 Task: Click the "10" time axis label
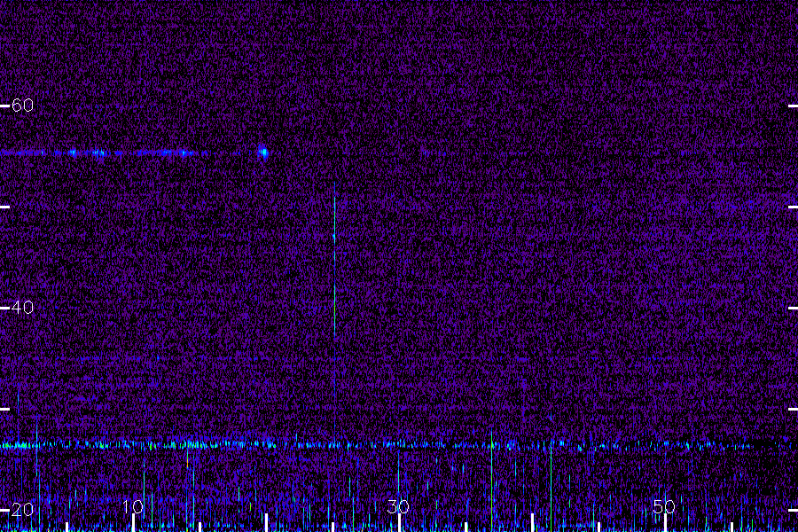click(x=133, y=506)
